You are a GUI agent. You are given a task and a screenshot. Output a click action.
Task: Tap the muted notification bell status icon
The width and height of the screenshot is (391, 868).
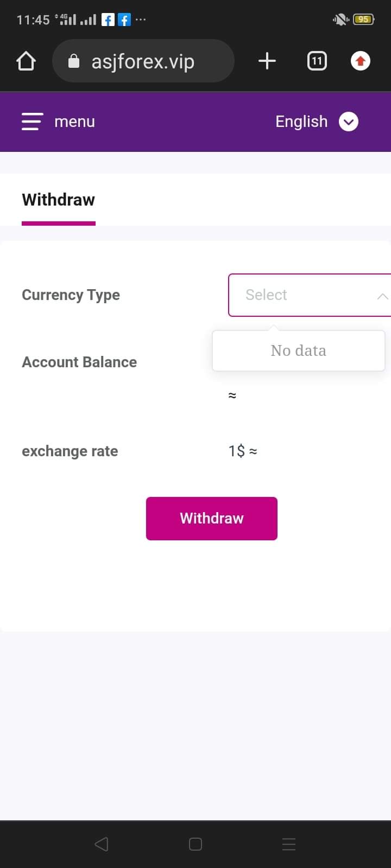(x=340, y=20)
